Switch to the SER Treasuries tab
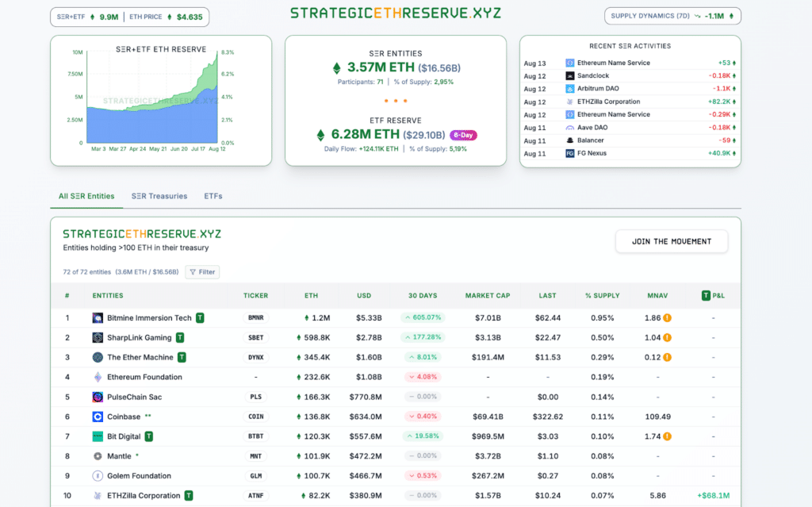812x507 pixels. tap(159, 196)
